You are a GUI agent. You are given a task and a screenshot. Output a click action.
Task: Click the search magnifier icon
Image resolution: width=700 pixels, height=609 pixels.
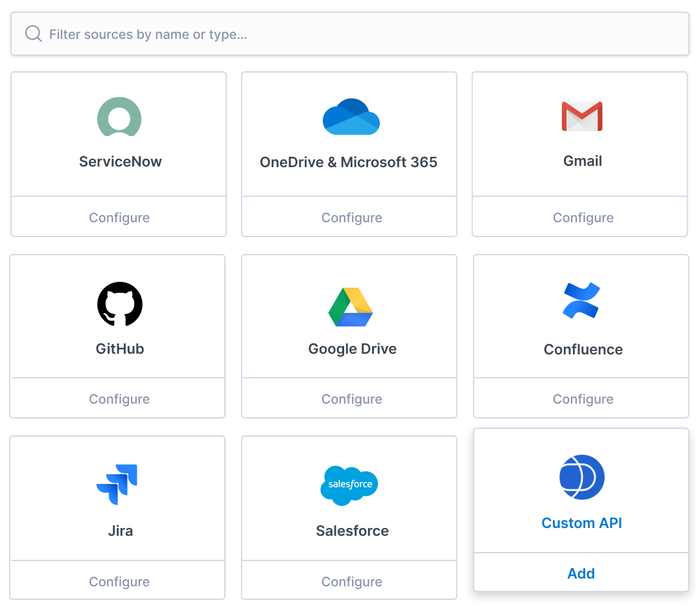point(34,34)
